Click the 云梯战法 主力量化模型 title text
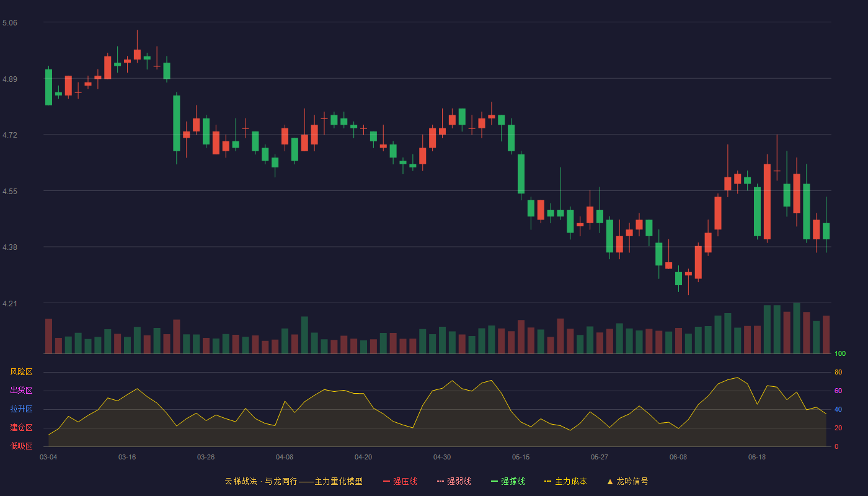The height and width of the screenshot is (496, 868). click(294, 481)
